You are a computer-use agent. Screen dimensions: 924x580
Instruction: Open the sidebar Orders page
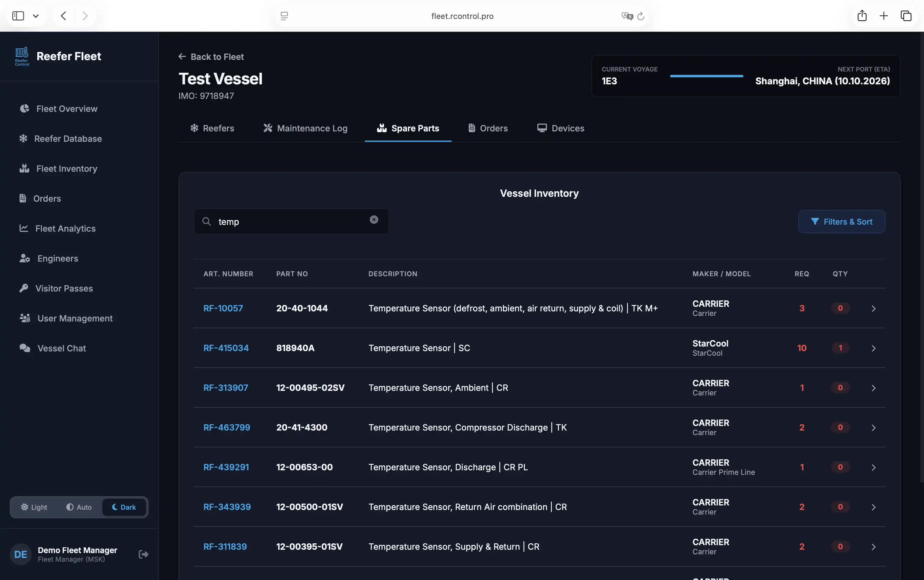coord(40,198)
